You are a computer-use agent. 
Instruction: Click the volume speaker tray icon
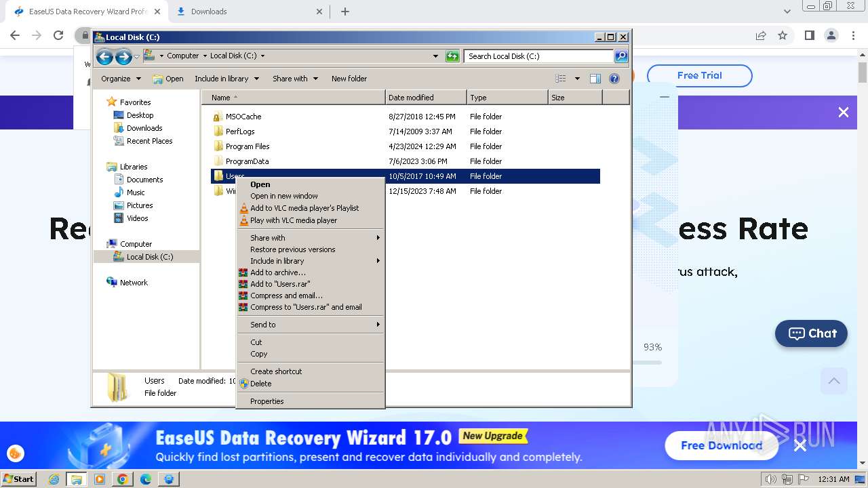pos(771,479)
